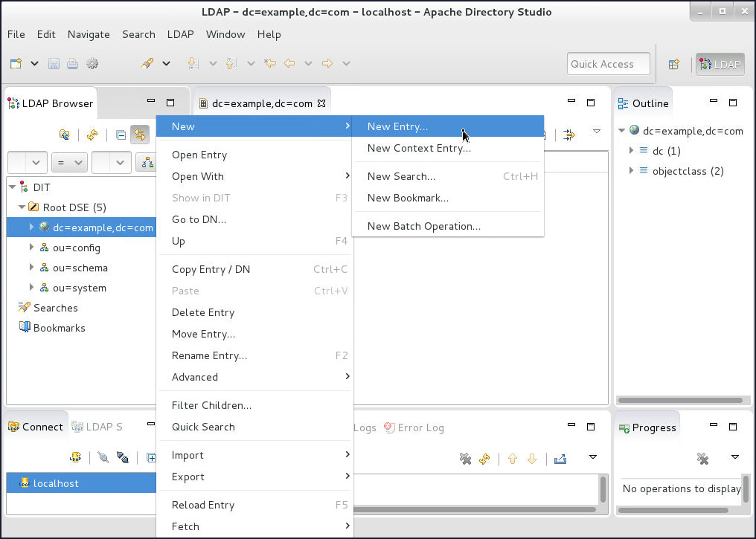Click the Export Log icon in log view
This screenshot has width=756, height=539.
[560, 459]
